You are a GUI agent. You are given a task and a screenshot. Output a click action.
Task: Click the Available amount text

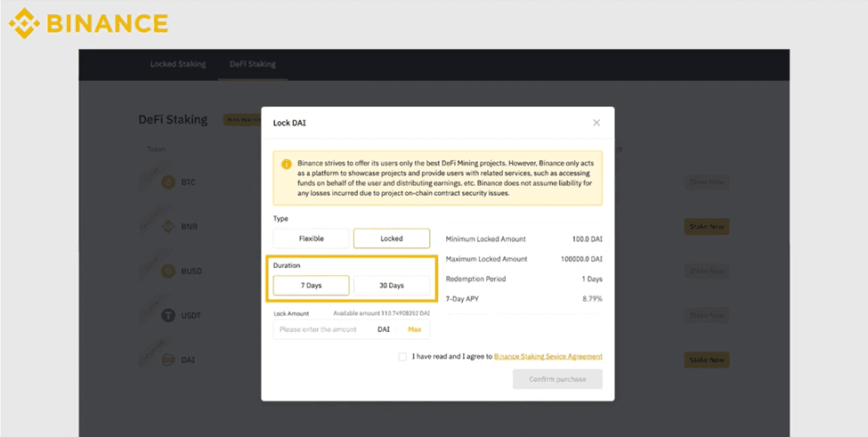pos(381,313)
